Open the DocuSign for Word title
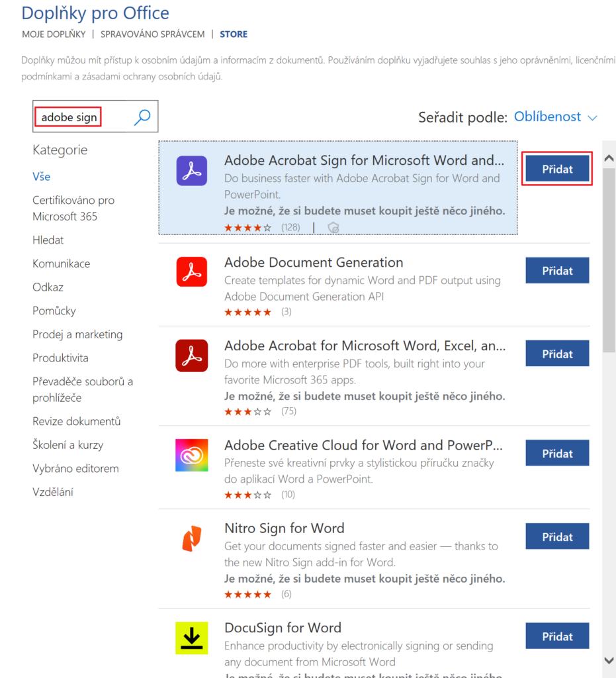The height and width of the screenshot is (678, 616). [283, 628]
